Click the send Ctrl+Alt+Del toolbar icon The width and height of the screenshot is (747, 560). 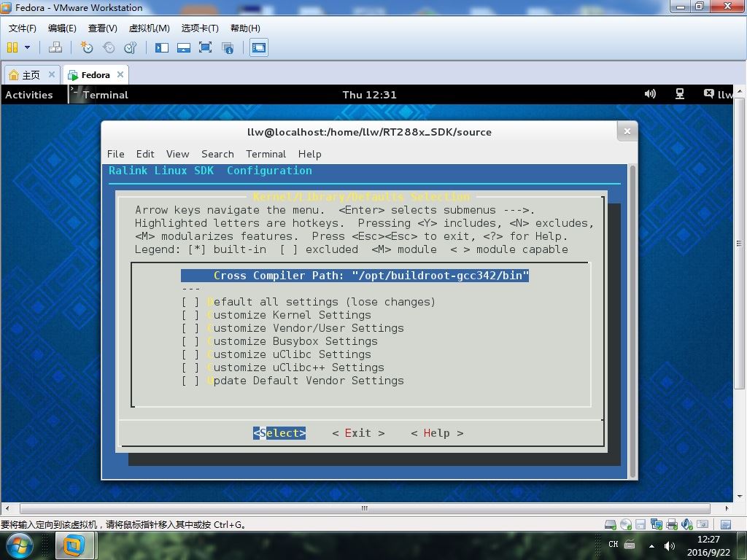tap(55, 47)
